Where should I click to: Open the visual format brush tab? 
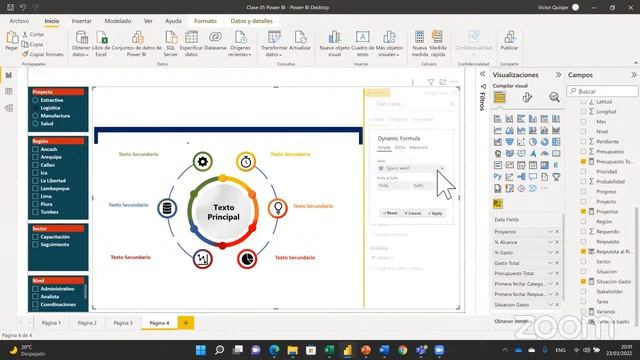(527, 98)
